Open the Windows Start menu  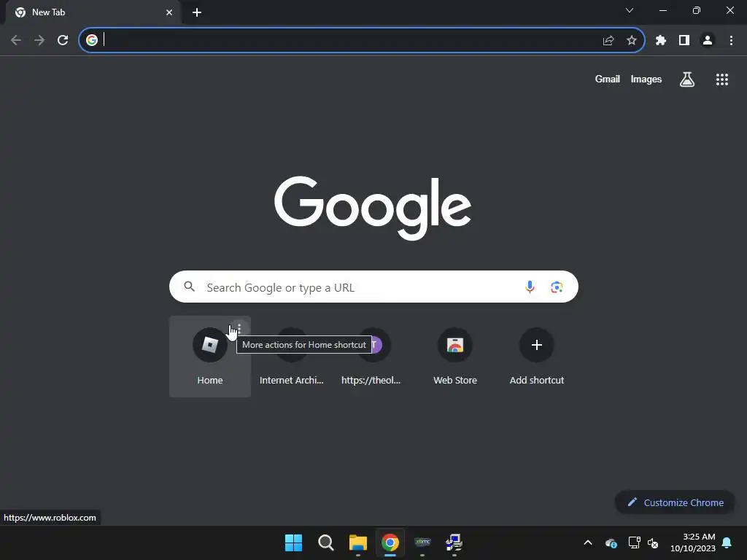coord(293,542)
